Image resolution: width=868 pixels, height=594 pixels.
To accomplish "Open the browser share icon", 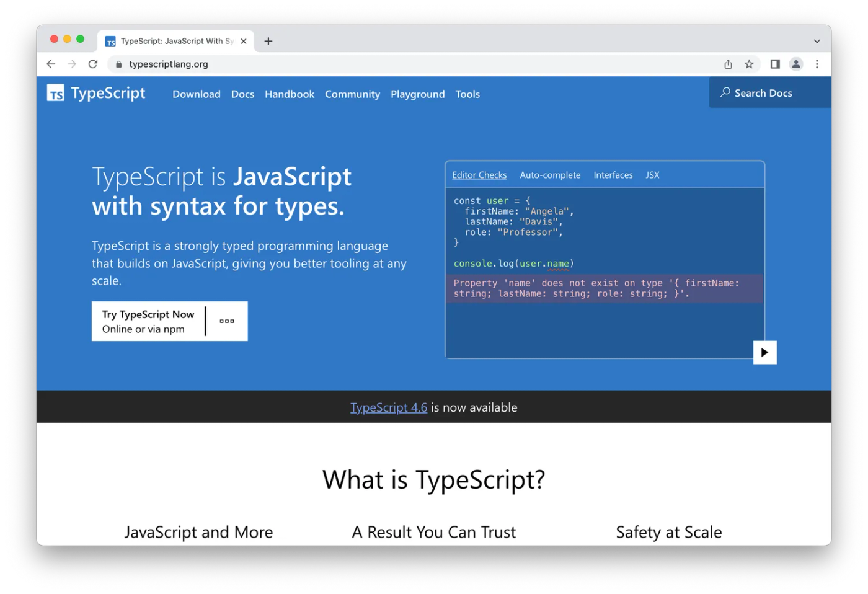I will point(727,64).
